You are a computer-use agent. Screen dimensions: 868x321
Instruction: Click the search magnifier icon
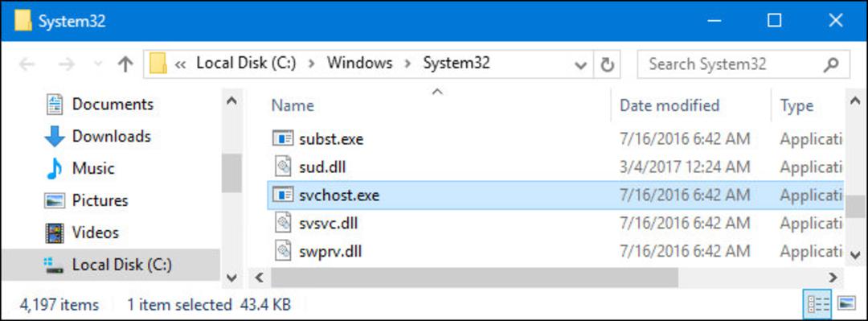click(x=831, y=65)
